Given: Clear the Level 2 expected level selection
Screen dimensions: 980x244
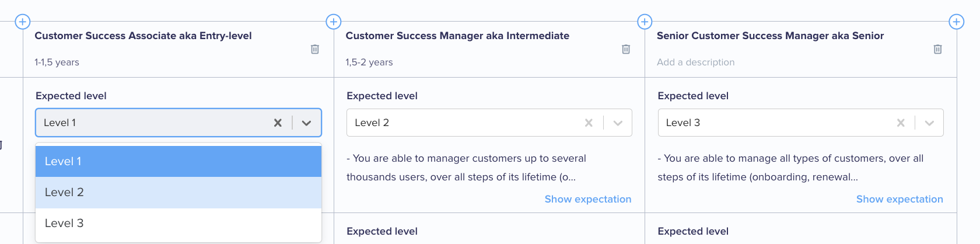Looking at the screenshot, I should click(x=589, y=123).
